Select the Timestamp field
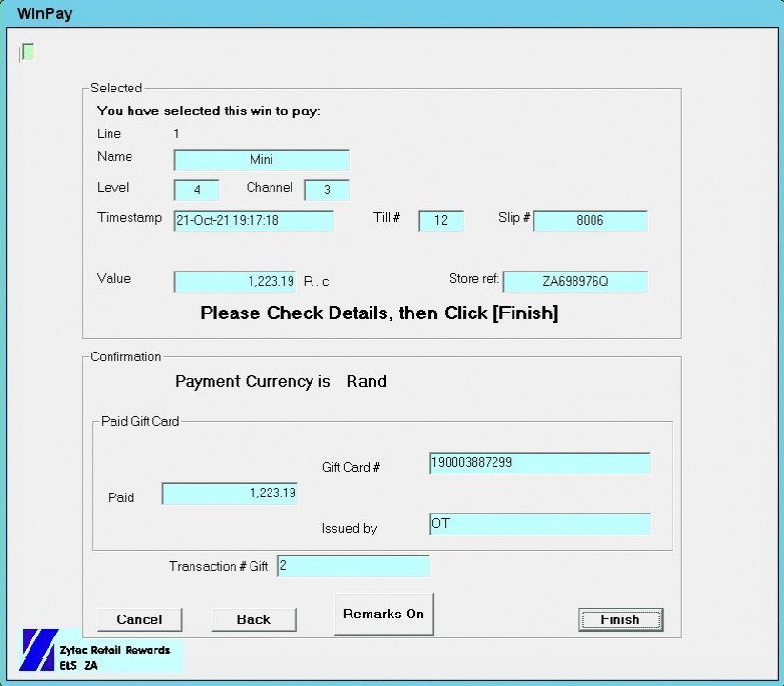Screen dimensions: 784x686 click(x=253, y=220)
